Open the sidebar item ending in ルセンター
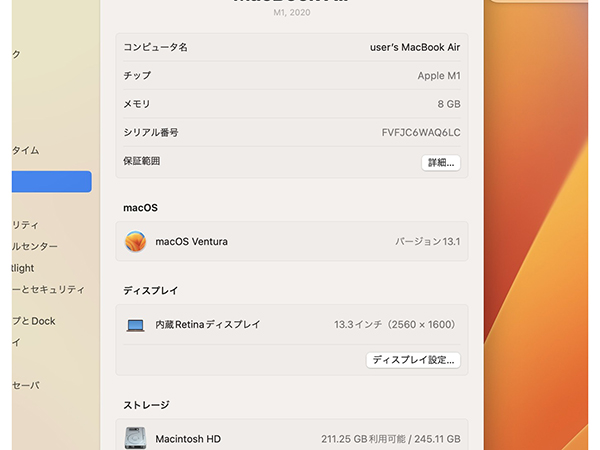 pos(35,246)
